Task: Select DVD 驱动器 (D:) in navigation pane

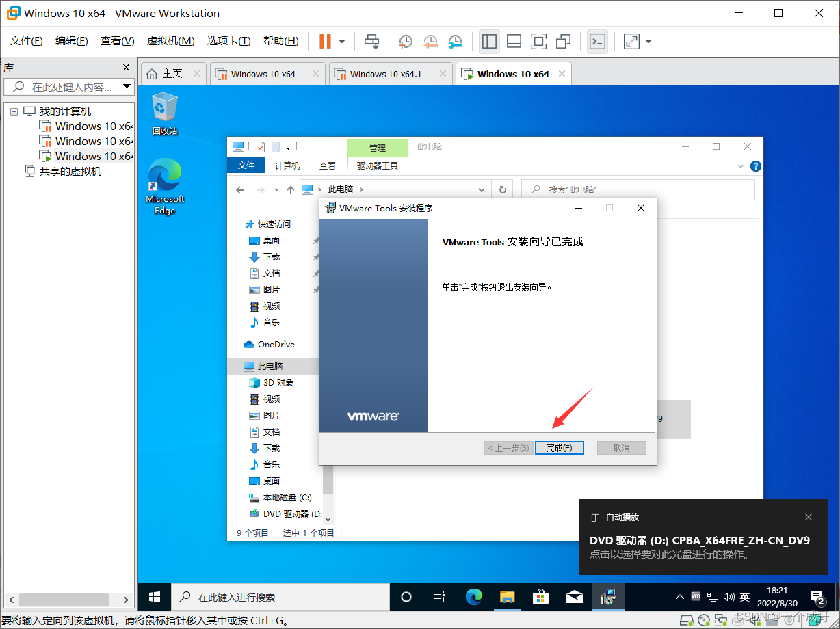Action: [285, 513]
